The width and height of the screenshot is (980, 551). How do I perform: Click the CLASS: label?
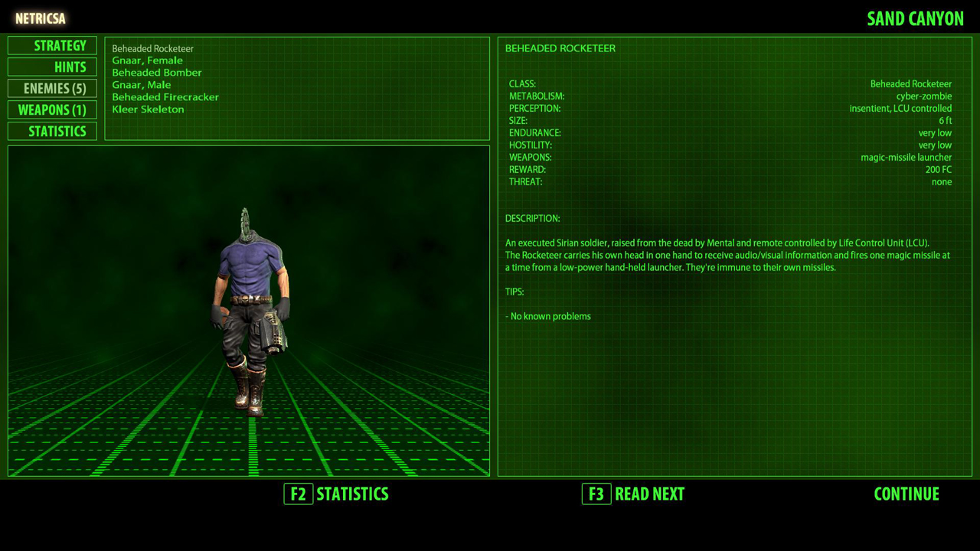point(522,84)
